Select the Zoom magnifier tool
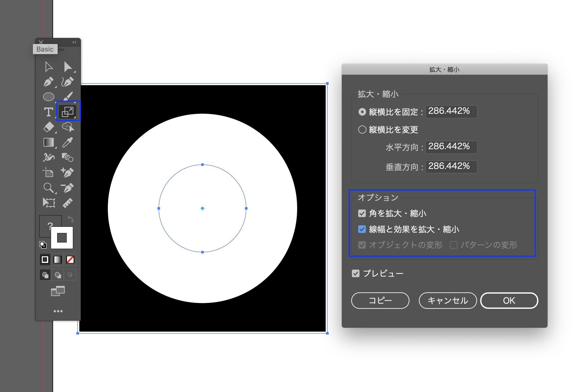This screenshot has height=392, width=587. pos(48,188)
